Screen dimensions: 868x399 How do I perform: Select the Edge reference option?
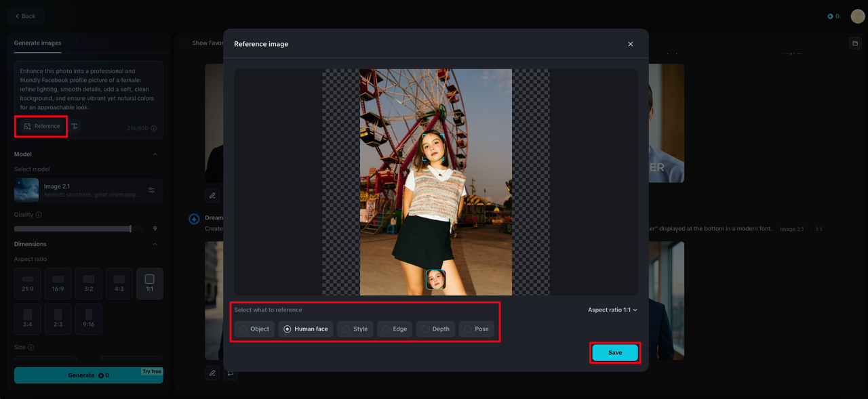(395, 329)
